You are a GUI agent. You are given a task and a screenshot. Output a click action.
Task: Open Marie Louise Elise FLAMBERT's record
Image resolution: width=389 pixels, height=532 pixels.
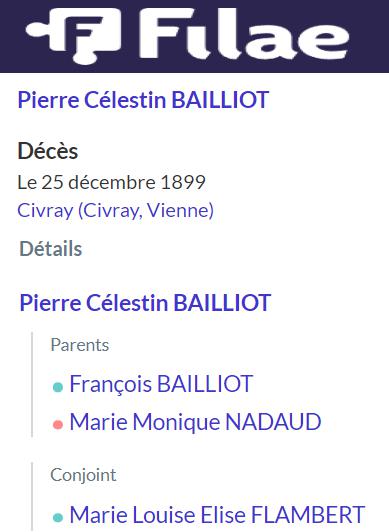coord(217,515)
